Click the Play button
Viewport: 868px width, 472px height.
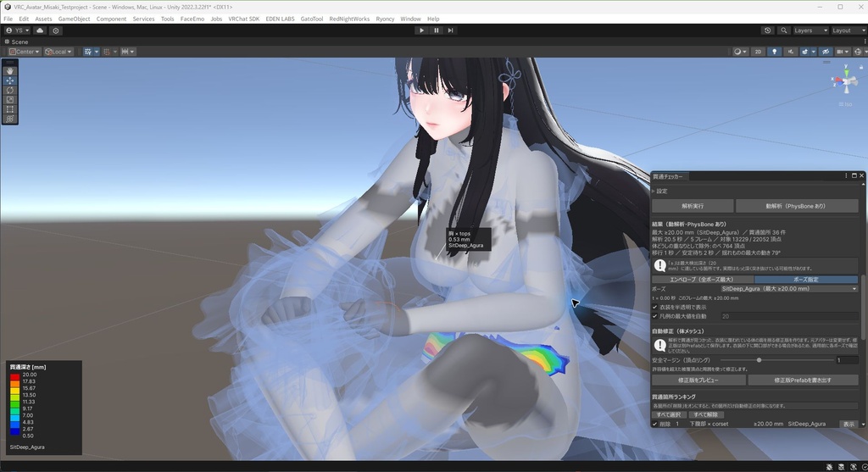(421, 31)
